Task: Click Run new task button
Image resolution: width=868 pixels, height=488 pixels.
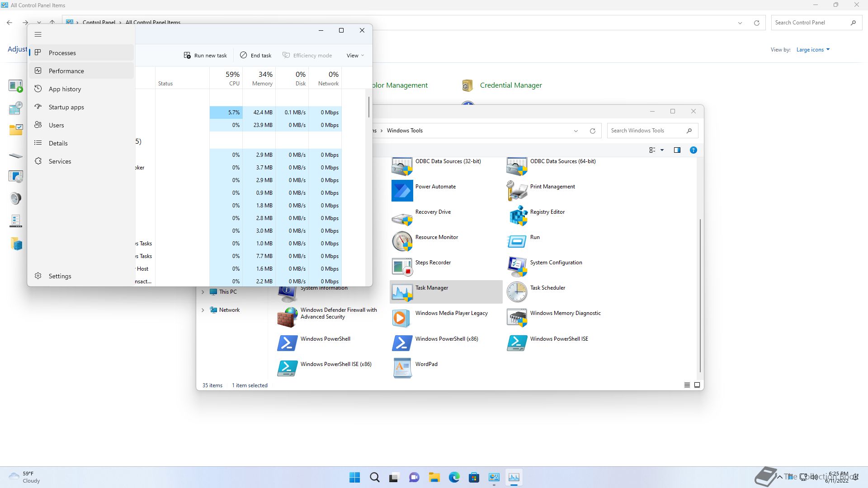Action: click(x=205, y=55)
